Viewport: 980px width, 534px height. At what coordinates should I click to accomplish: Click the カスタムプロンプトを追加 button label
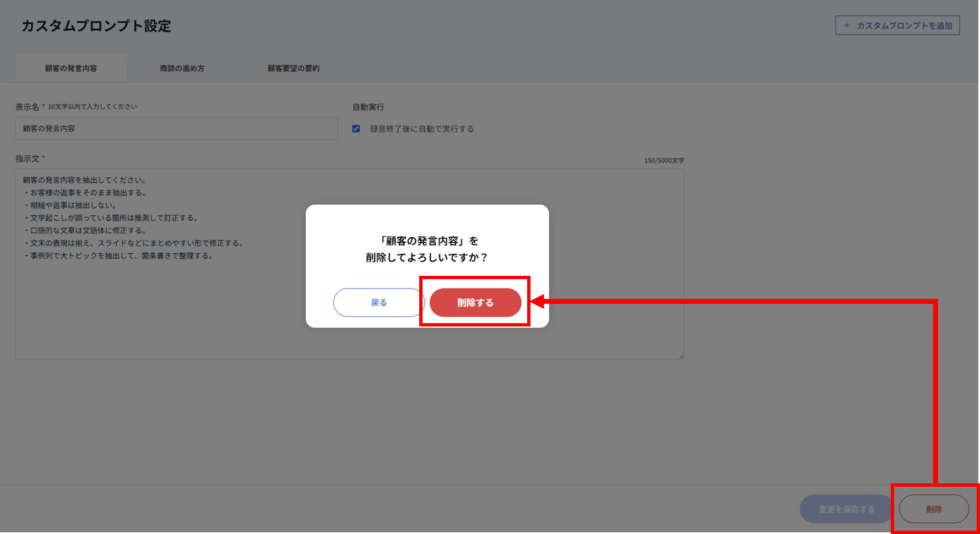[x=904, y=25]
